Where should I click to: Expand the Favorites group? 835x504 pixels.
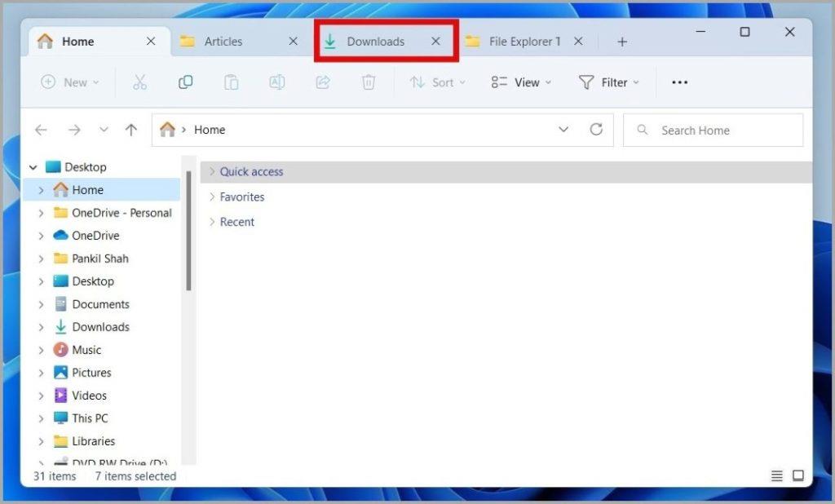(212, 197)
